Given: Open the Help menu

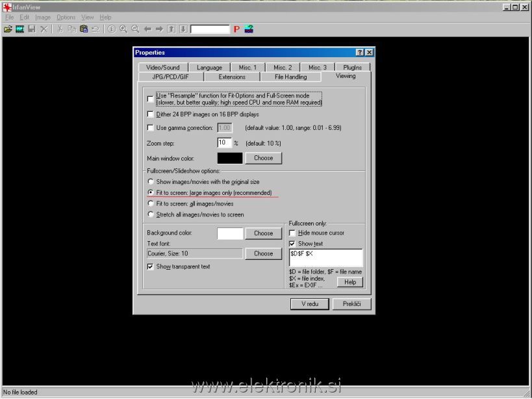Looking at the screenshot, I should (x=105, y=18).
